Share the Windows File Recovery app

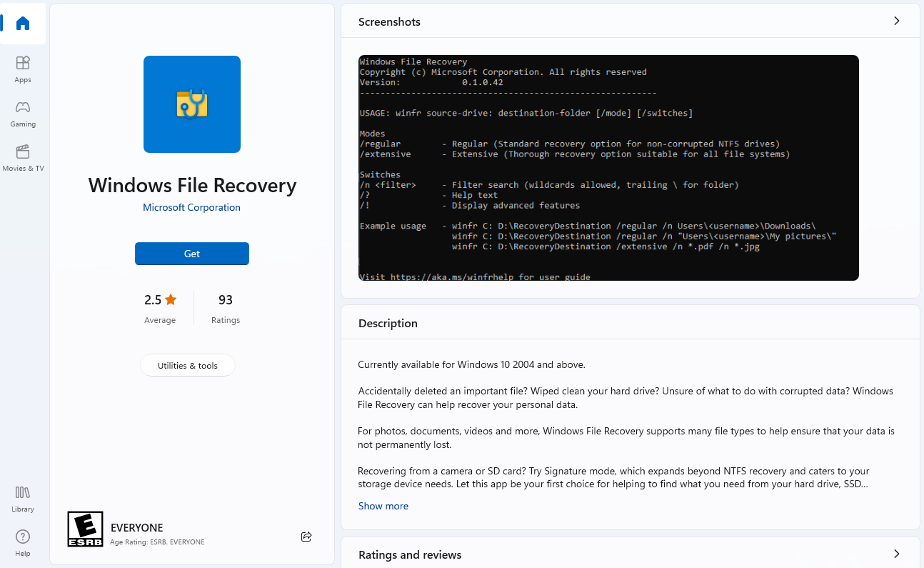[306, 537]
